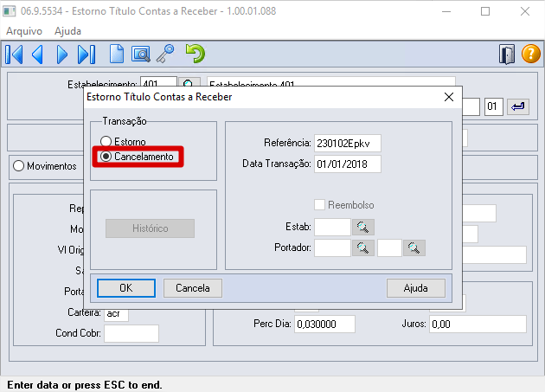Click the first Portador input field
Image resolution: width=545 pixels, height=392 pixels.
pos(332,247)
